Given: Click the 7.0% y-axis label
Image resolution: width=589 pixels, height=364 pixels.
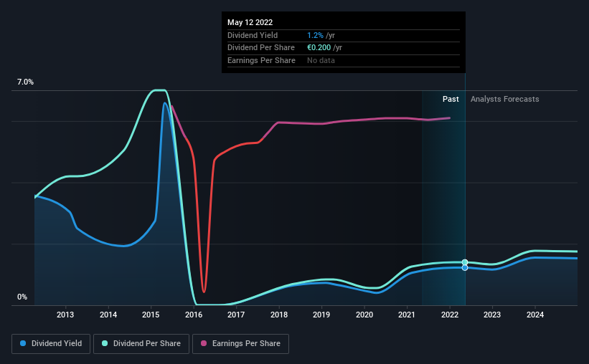Looking at the screenshot, I should tap(25, 82).
